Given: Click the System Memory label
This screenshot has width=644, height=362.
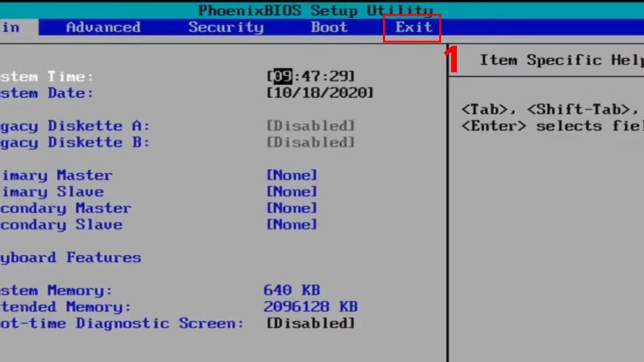Looking at the screenshot, I should [56, 291].
